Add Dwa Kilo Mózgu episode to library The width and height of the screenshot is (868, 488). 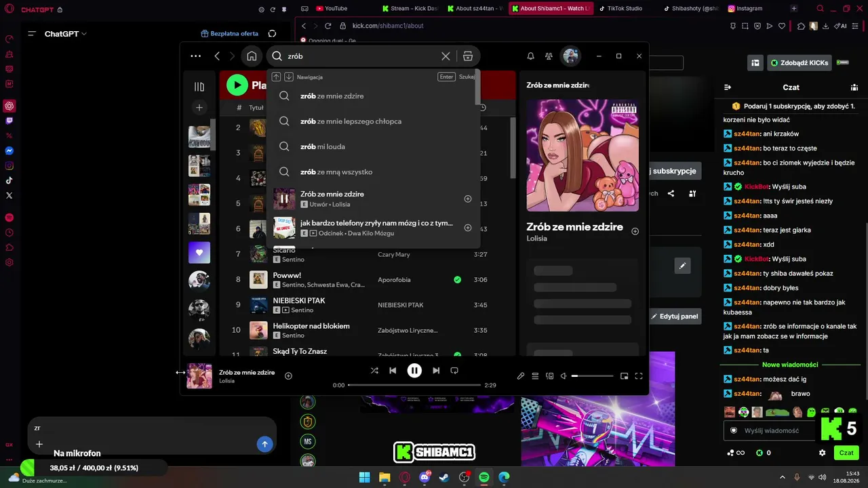(x=468, y=228)
